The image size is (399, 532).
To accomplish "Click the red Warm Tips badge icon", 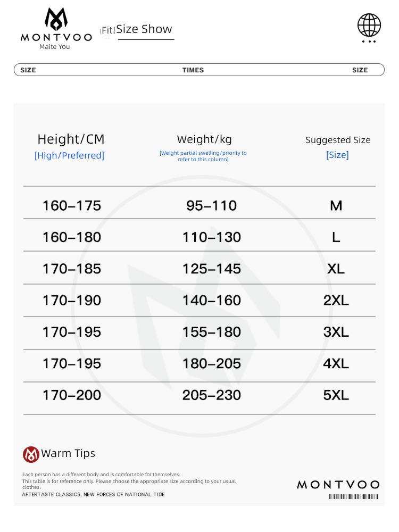I will point(31,454).
